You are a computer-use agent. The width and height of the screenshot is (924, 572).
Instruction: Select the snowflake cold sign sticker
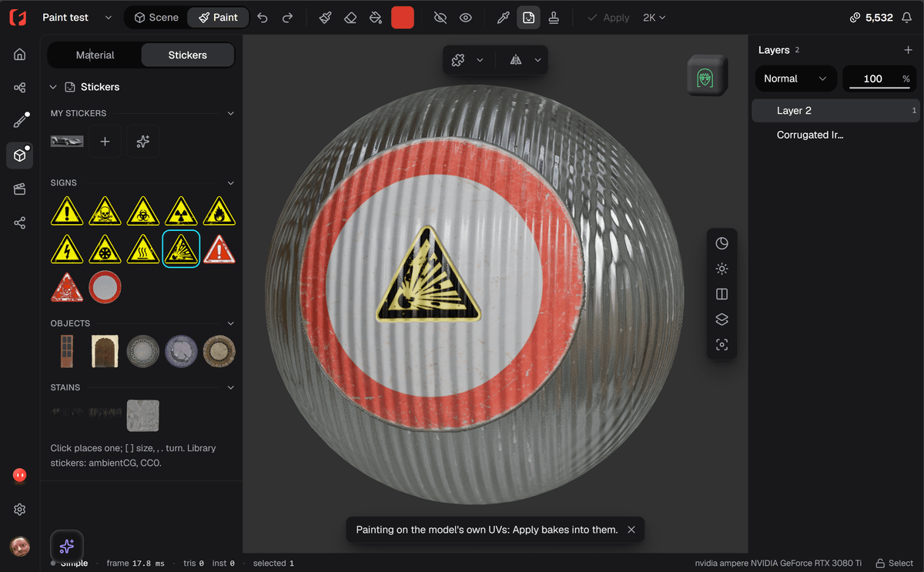105,249
